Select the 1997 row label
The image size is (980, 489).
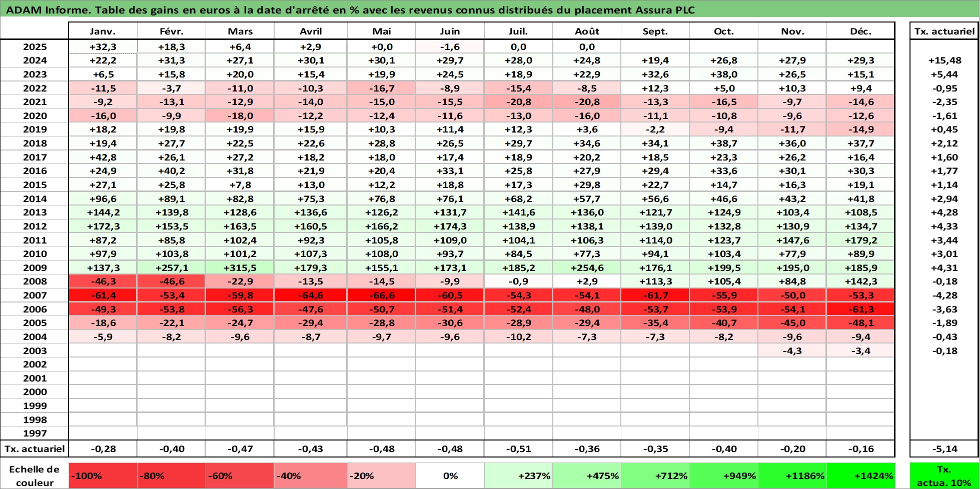pyautogui.click(x=35, y=433)
